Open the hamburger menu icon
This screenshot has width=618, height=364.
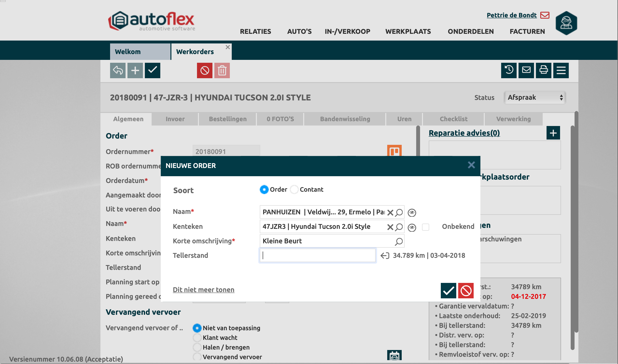[x=561, y=70]
